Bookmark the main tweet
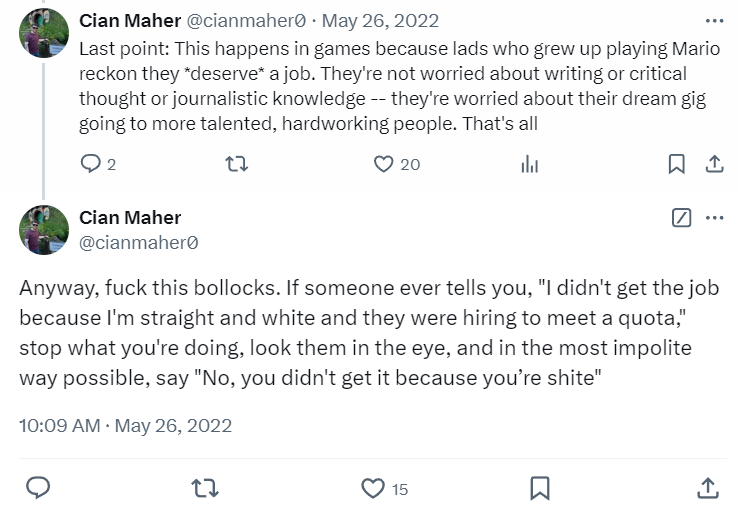Screen dimensions: 738x518 click(x=540, y=488)
